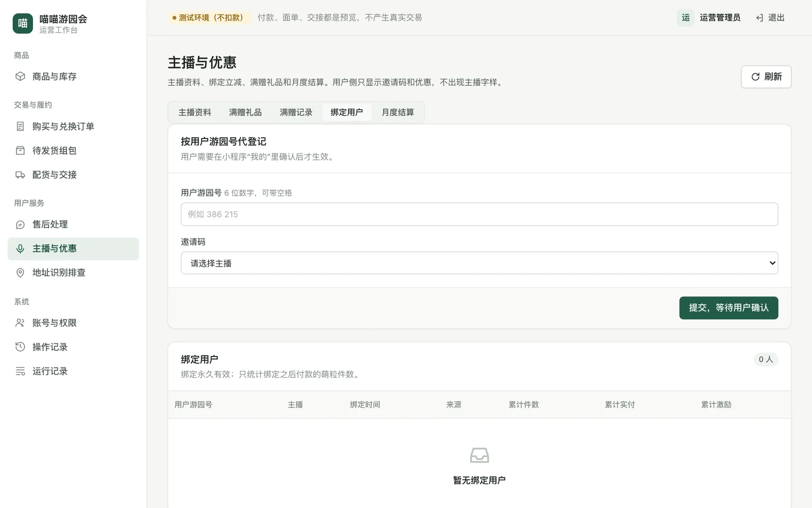Click the package icon beside 待发货组包
Screen dimensions: 812x508
tap(20, 150)
